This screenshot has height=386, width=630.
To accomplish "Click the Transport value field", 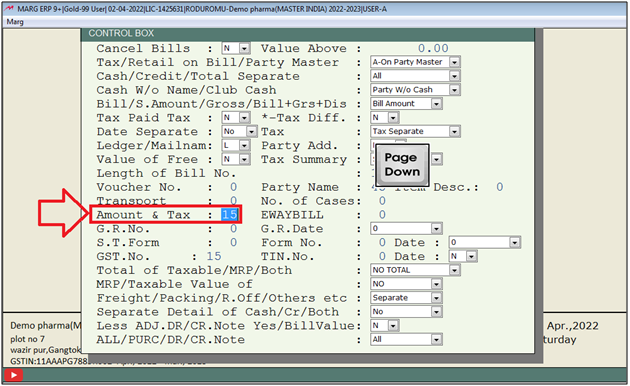I will [x=233, y=200].
